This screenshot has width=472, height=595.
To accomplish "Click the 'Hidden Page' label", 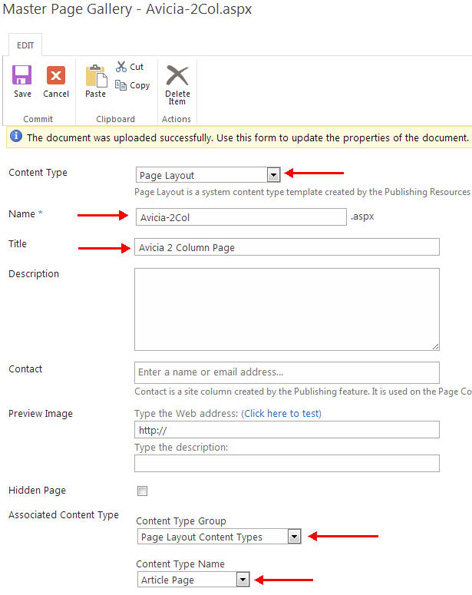I will point(37,490).
